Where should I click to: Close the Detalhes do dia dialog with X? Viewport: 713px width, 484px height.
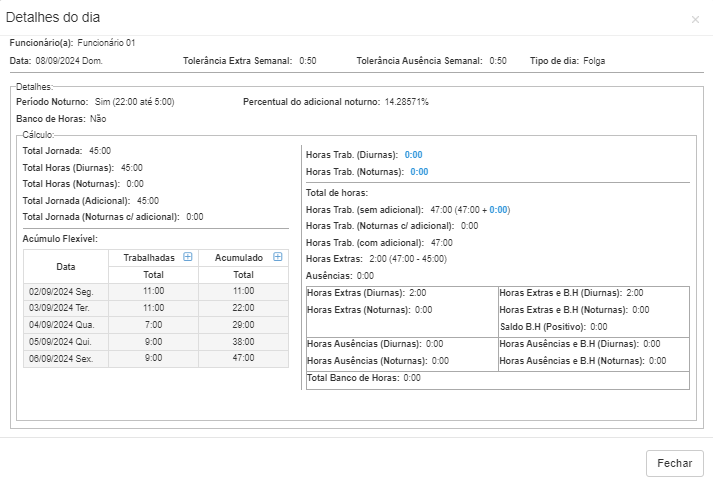pos(695,19)
